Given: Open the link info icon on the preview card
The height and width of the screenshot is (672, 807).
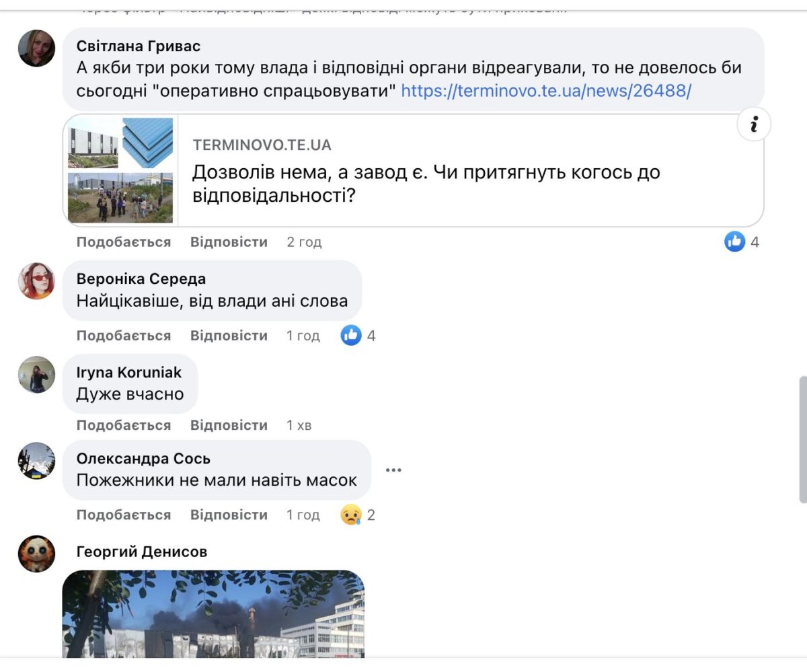Looking at the screenshot, I should pos(754,124).
